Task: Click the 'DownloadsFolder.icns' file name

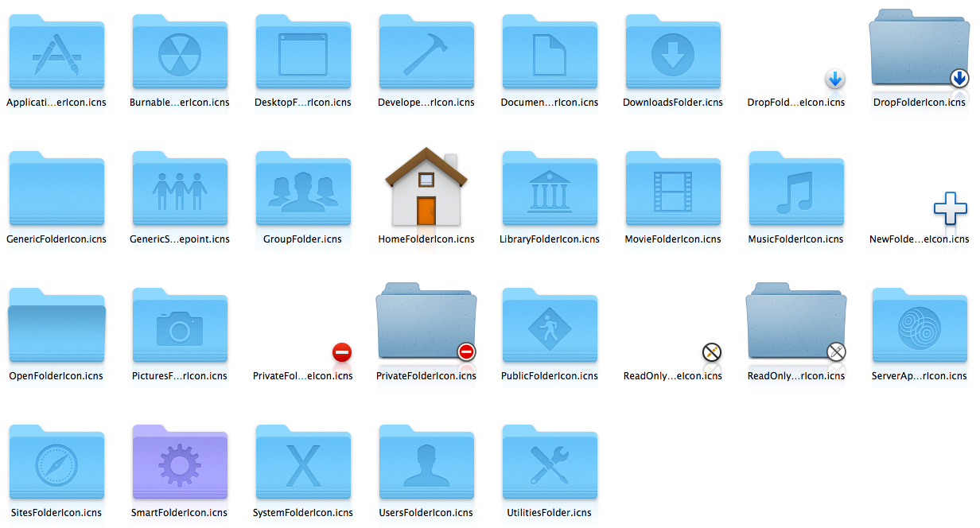Action: tap(673, 103)
